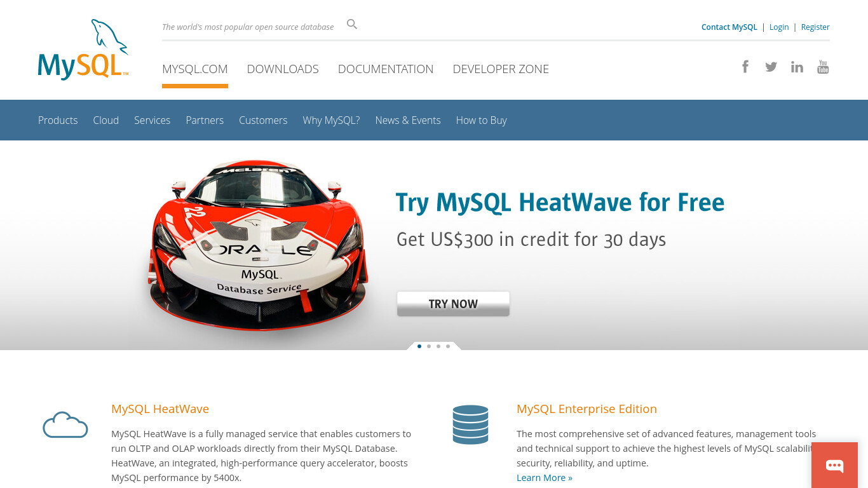Open the search magnifier icon
Screen dimensions: 868x488
[352, 24]
